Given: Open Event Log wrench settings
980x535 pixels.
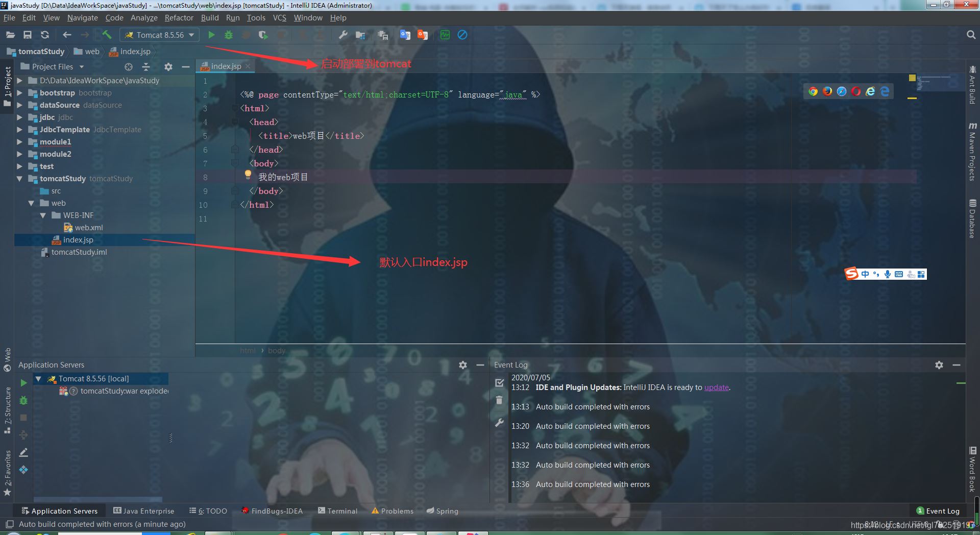Looking at the screenshot, I should (499, 423).
